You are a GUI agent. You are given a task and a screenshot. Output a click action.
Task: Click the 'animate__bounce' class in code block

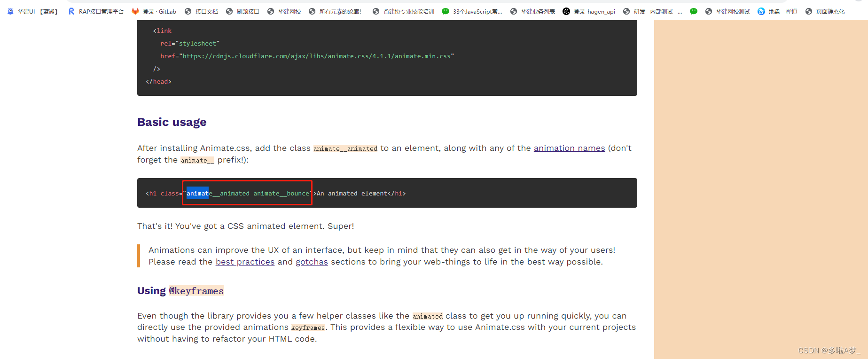click(x=282, y=193)
